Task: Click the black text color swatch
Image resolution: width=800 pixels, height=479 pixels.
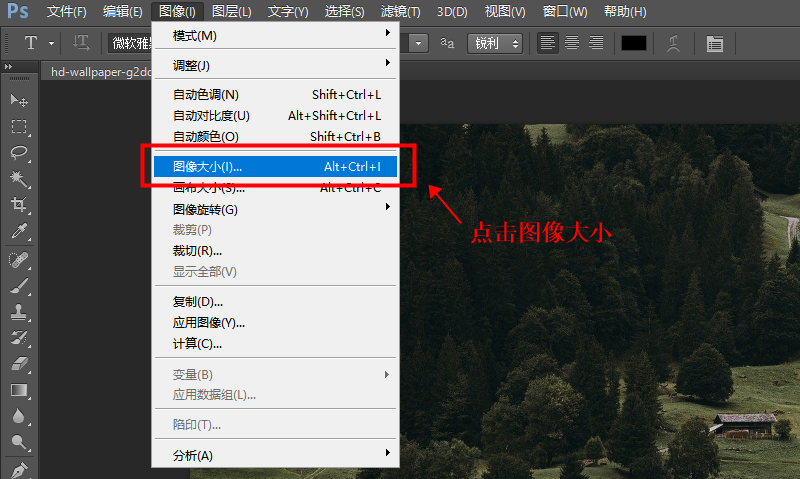Action: 634,43
